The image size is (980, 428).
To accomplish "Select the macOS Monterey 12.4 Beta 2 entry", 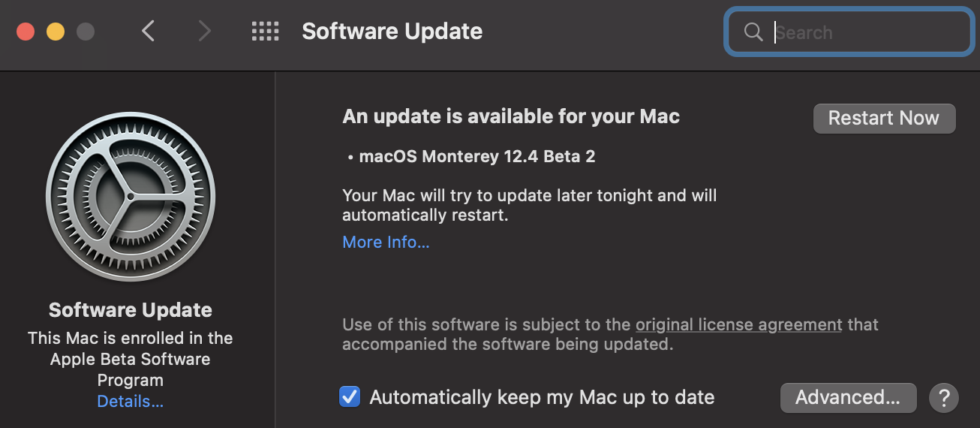I will [x=476, y=156].
